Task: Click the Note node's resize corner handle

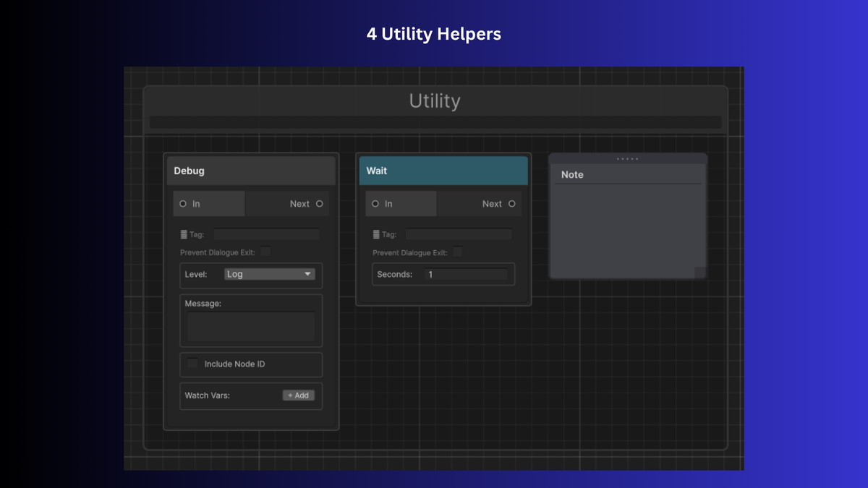Action: [700, 273]
